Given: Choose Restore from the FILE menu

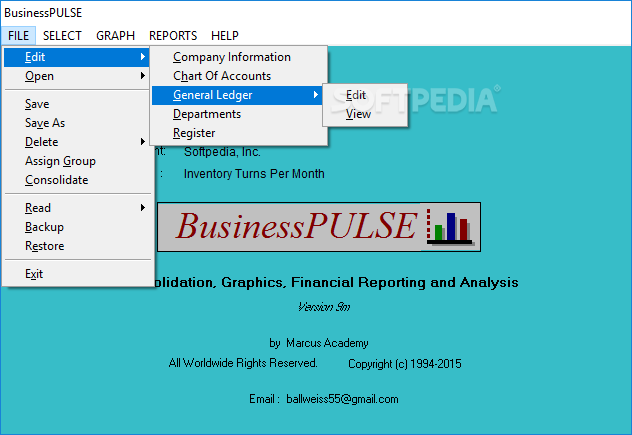Looking at the screenshot, I should pos(77,246).
